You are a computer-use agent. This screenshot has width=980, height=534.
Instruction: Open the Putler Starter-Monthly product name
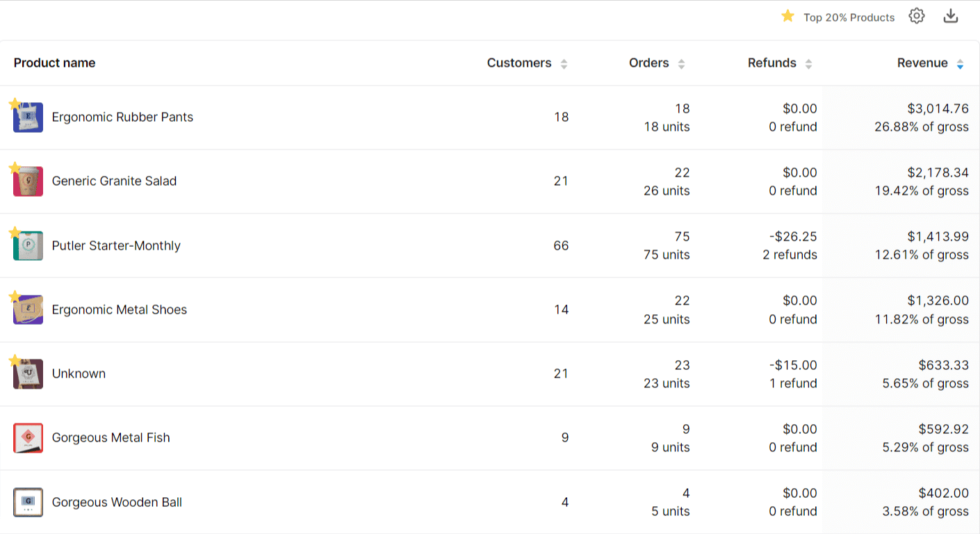click(x=116, y=246)
